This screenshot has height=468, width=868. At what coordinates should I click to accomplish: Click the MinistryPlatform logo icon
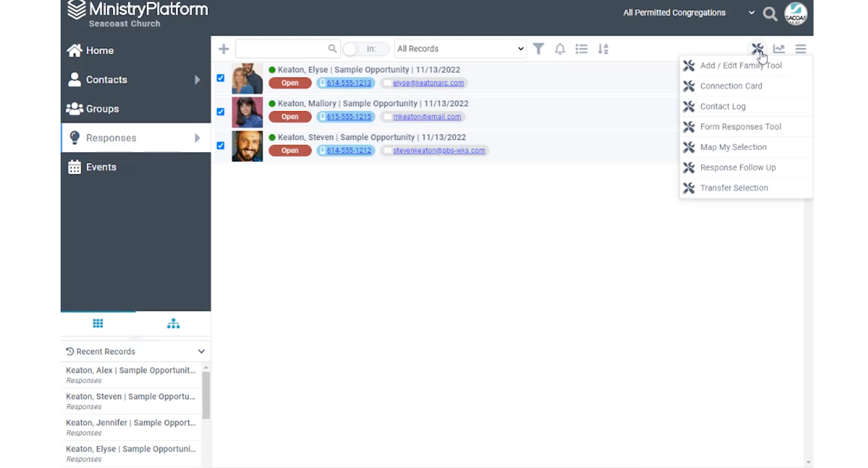click(x=76, y=10)
